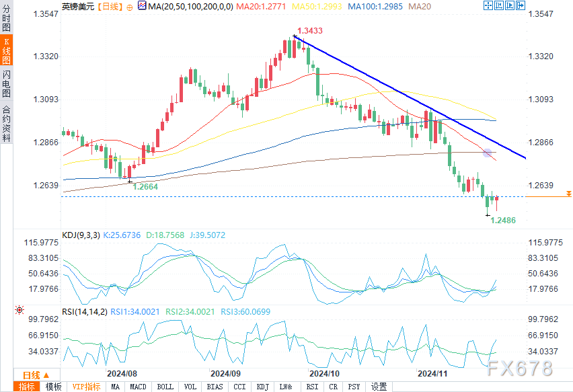Screen dimensions: 573x392
Task: Click the third chart toolbar play icon
Action: click(510, 5)
